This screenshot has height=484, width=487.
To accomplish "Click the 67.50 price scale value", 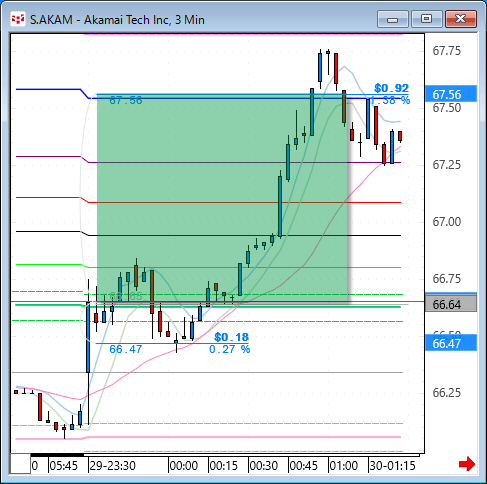I will click(447, 108).
